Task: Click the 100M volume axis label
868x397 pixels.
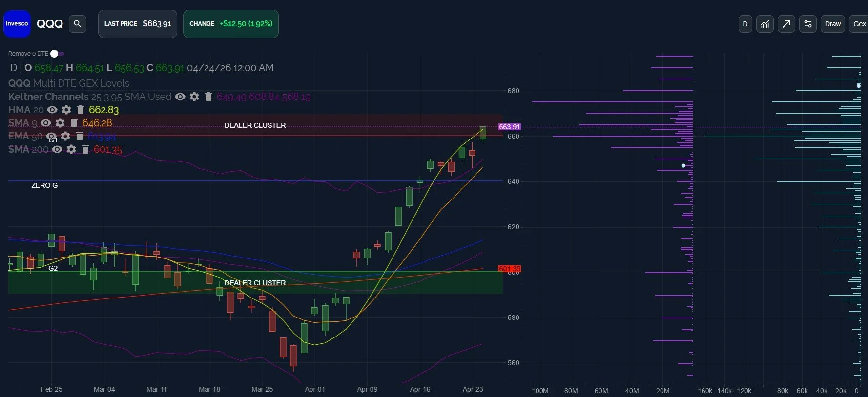Action: 540,391
